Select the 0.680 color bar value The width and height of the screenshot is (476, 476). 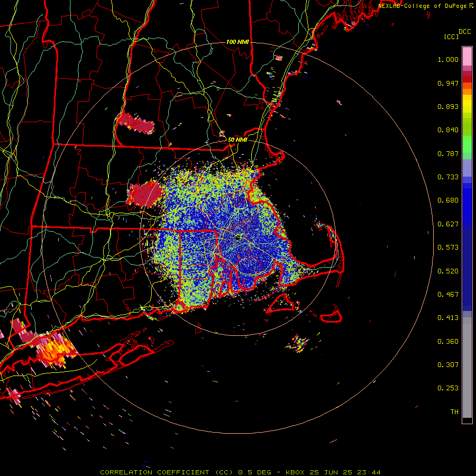[x=448, y=200]
